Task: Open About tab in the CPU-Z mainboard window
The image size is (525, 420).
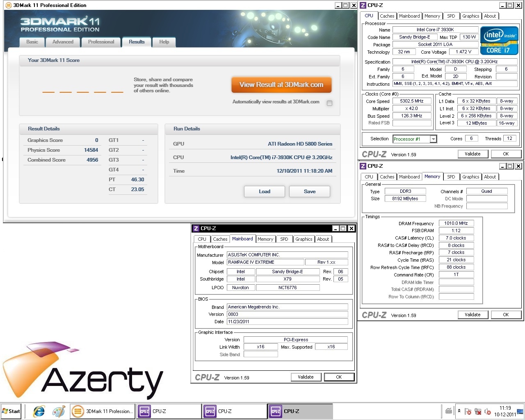Action: [x=323, y=239]
